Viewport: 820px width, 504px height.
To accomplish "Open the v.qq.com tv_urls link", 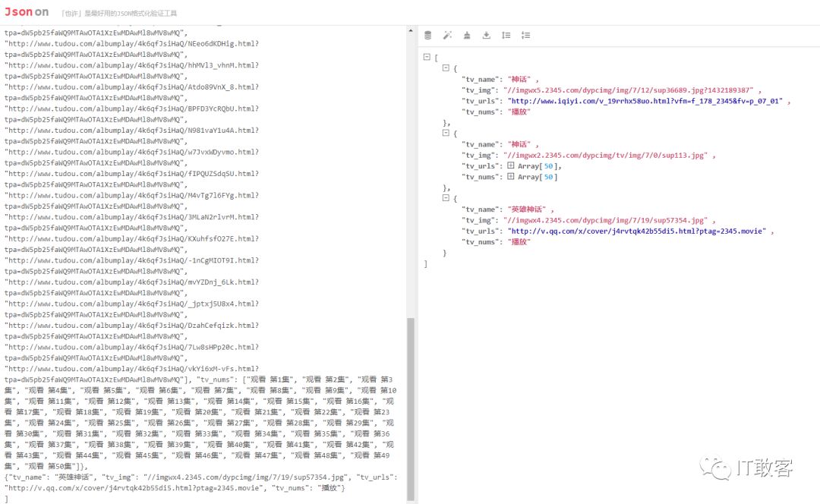I will click(637, 231).
